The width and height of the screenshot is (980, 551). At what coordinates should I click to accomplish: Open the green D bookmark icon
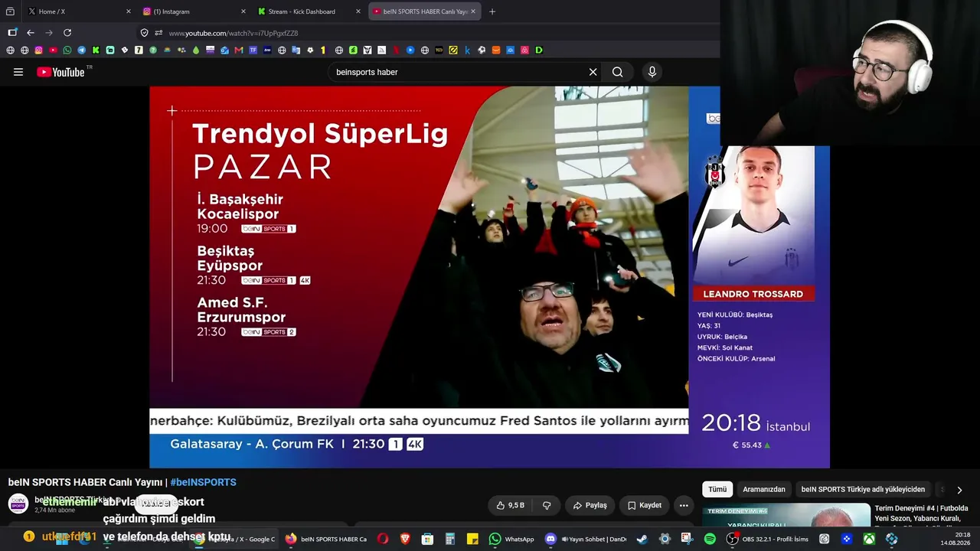pos(539,51)
